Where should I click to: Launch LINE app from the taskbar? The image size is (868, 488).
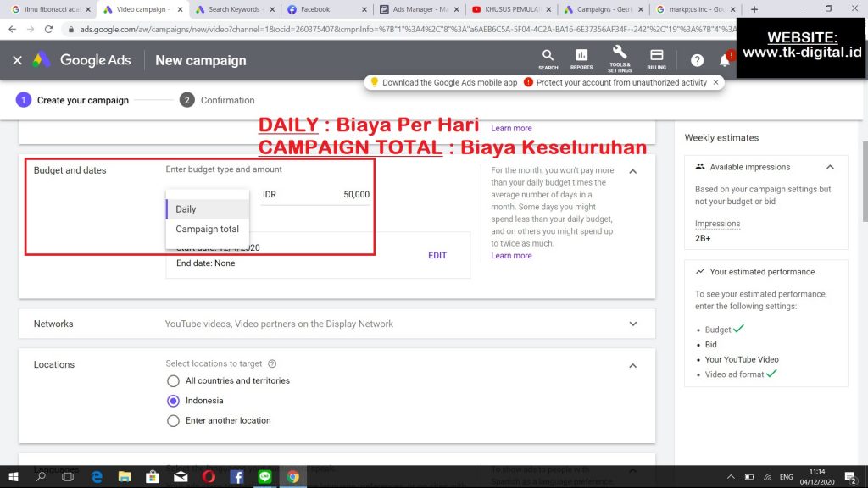pyautogui.click(x=264, y=477)
